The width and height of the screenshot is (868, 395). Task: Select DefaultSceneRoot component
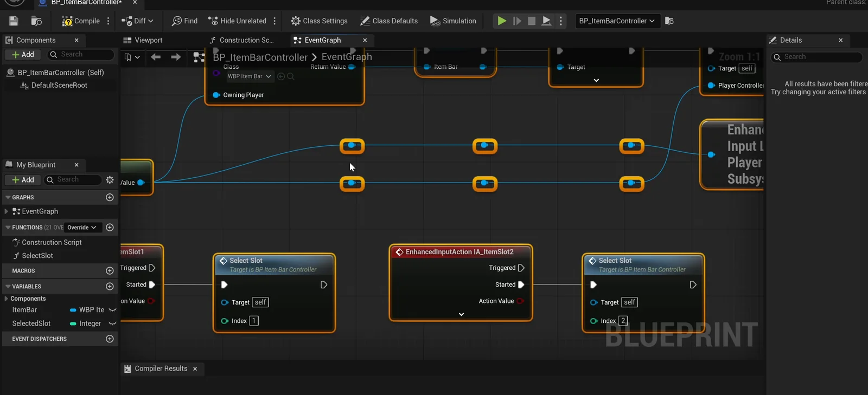click(x=59, y=85)
